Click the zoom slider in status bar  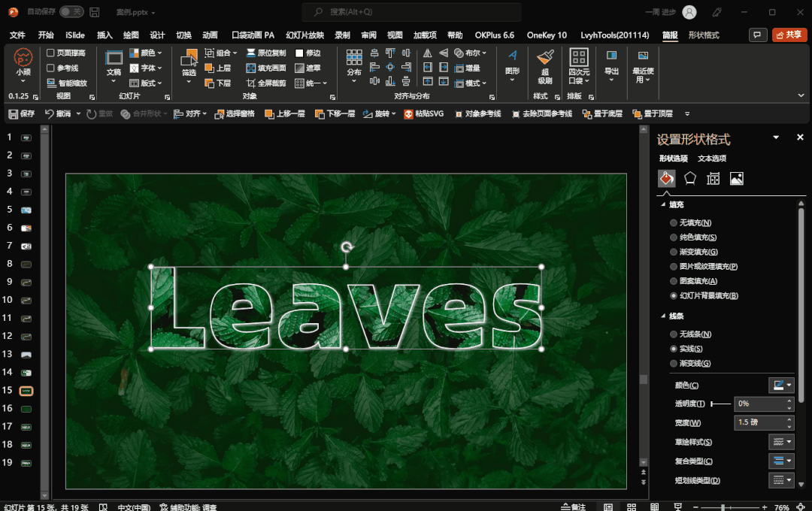(729, 507)
